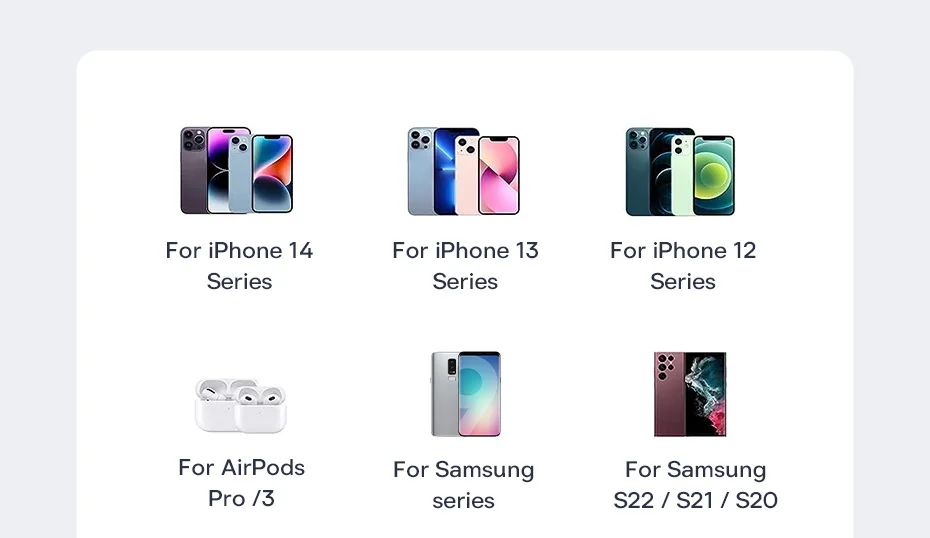Screen dimensions: 930x538
Task: Click For AirPods Pro /3 label
Action: [241, 483]
